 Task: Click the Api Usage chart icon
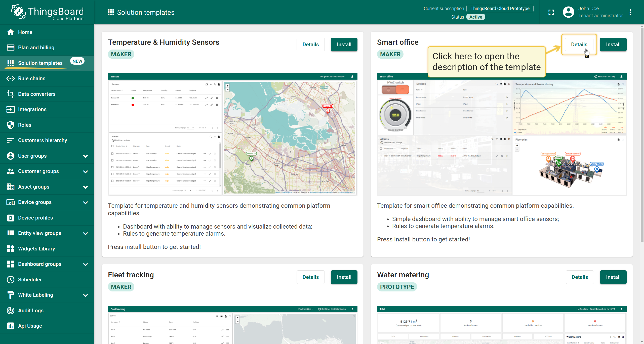(x=11, y=326)
